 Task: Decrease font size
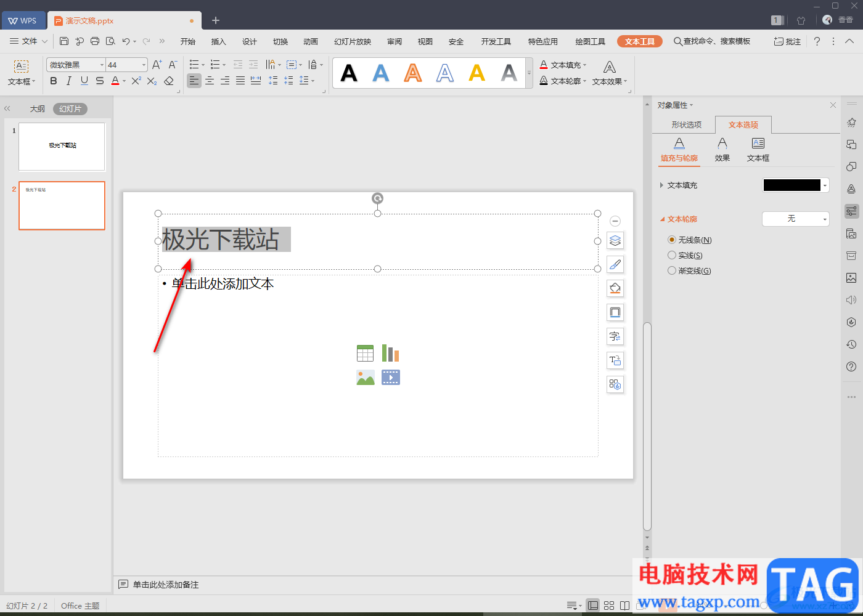(x=173, y=65)
